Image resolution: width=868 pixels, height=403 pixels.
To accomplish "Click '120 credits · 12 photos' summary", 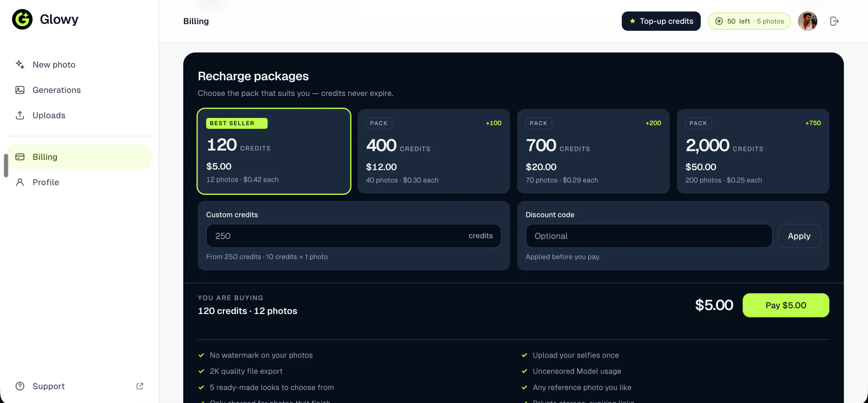I will pos(247,311).
